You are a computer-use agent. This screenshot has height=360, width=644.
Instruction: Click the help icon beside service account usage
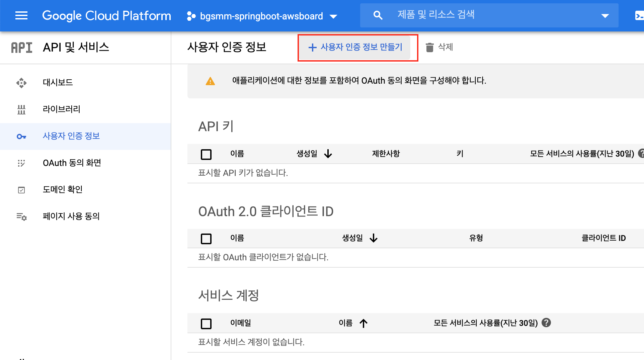[546, 323]
